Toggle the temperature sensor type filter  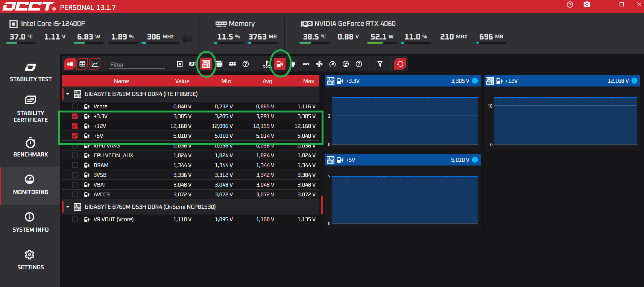tap(266, 64)
